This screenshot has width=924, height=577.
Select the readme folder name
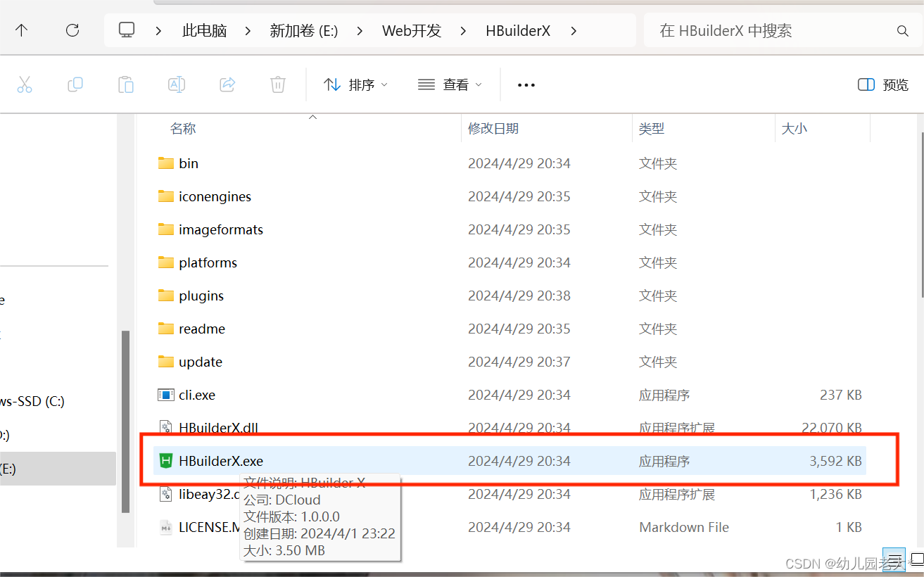click(x=202, y=329)
